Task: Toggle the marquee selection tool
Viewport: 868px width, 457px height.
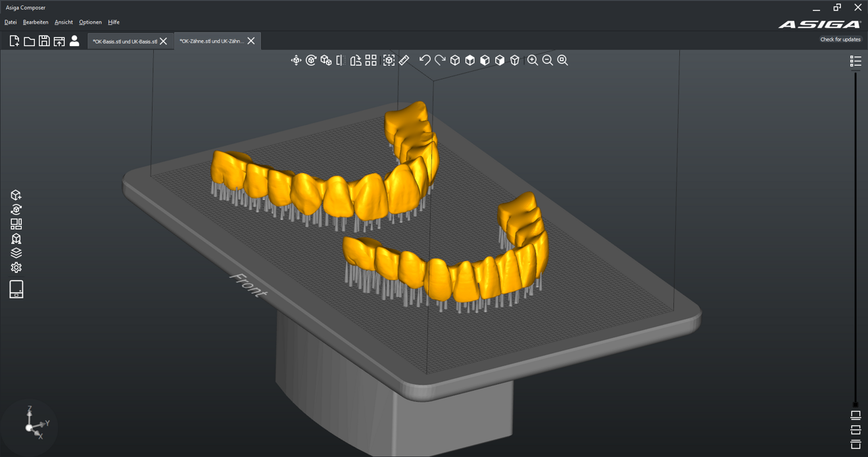Action: coord(388,60)
